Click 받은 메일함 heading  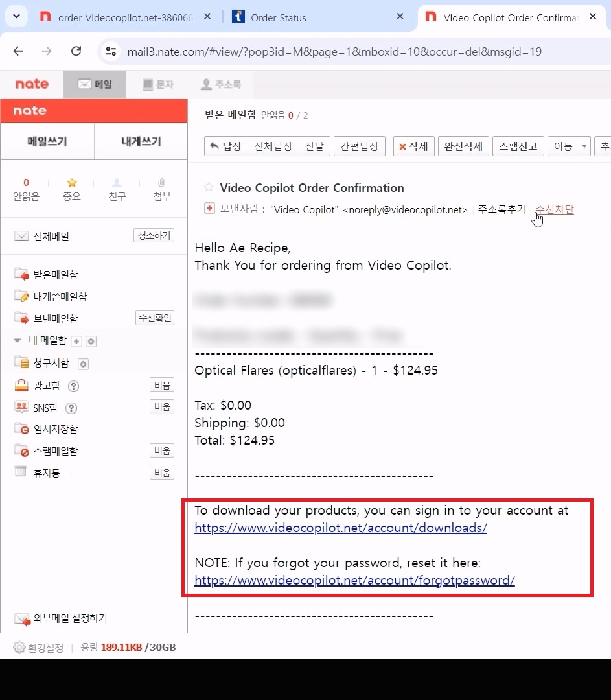click(x=230, y=115)
